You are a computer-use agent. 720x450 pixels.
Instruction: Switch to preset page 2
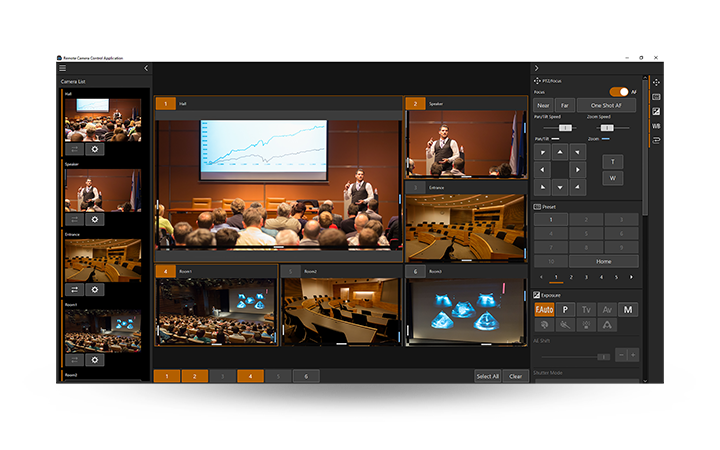[x=571, y=276]
